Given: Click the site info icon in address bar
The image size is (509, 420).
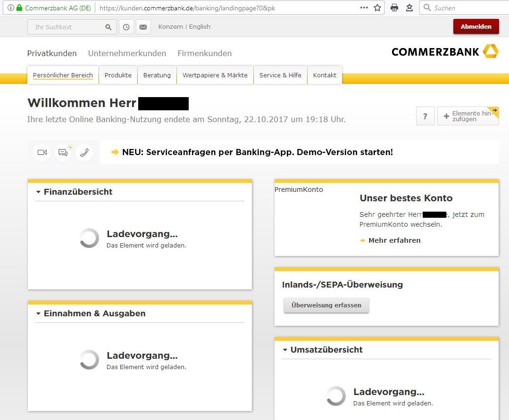Looking at the screenshot, I should coord(11,8).
